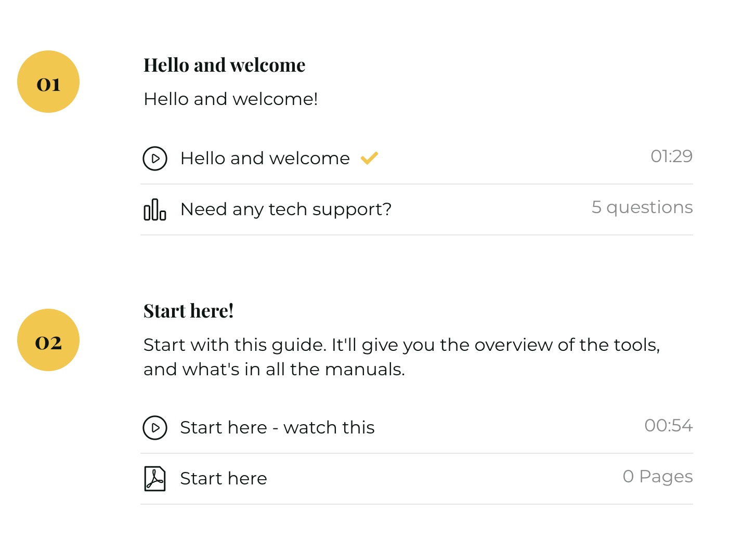This screenshot has width=756, height=552.
Task: Click the 00:54 video duration
Action: (668, 425)
